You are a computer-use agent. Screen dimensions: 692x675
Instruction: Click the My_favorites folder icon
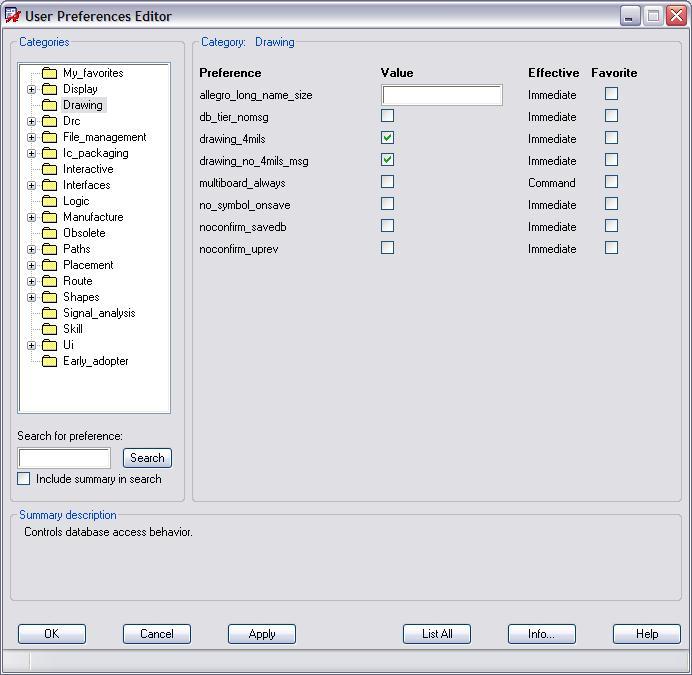(49, 73)
